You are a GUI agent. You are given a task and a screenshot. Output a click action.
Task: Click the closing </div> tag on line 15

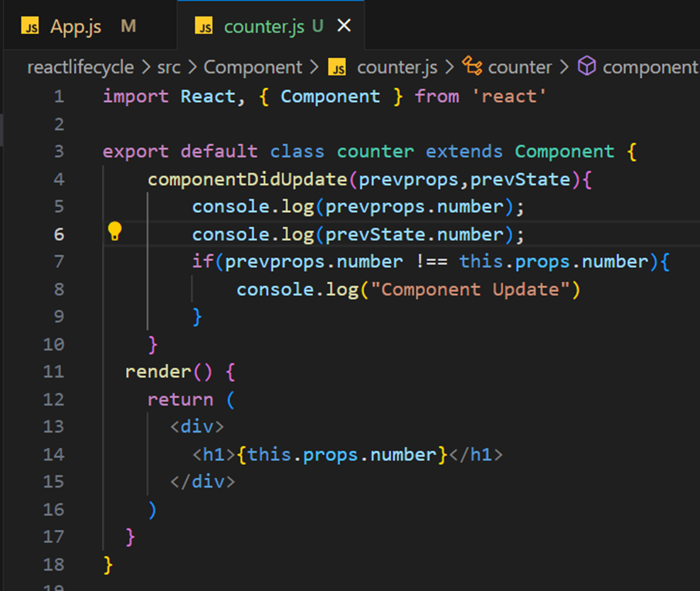tap(202, 482)
